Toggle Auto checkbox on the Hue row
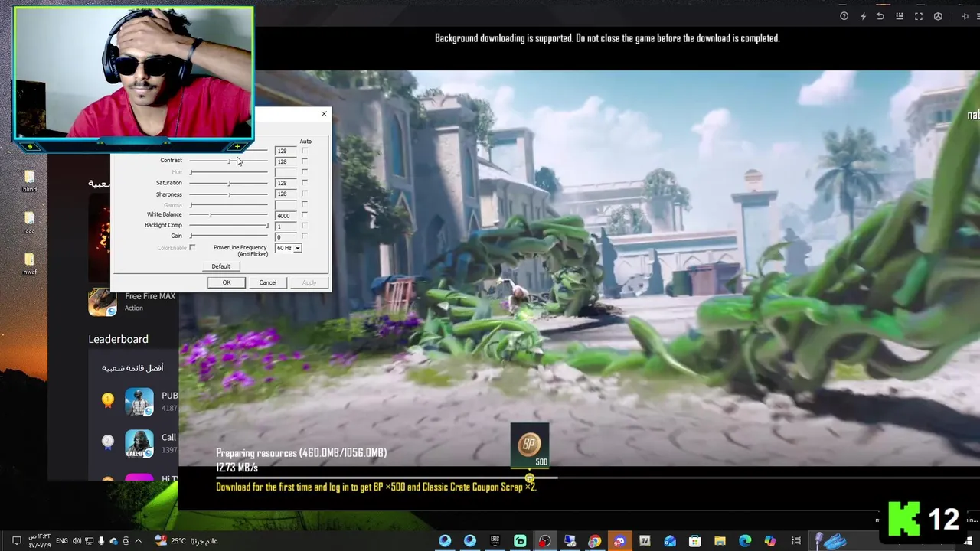This screenshot has height=551, width=980. [x=304, y=172]
